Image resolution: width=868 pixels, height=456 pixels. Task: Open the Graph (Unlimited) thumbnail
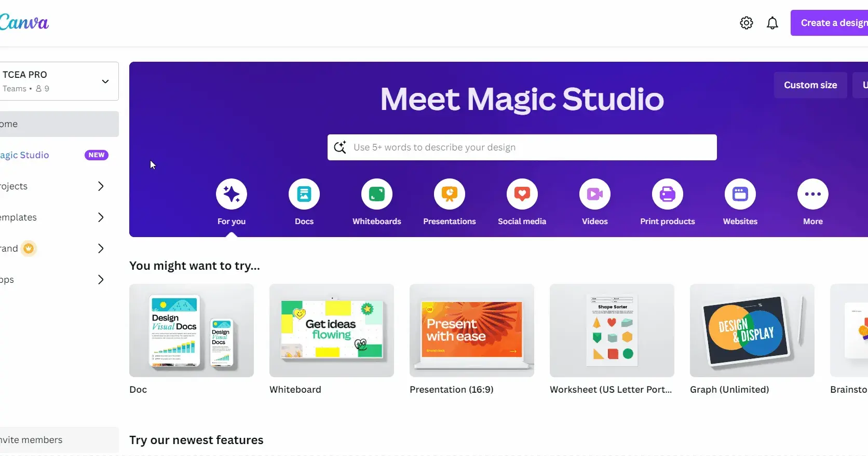tap(752, 330)
